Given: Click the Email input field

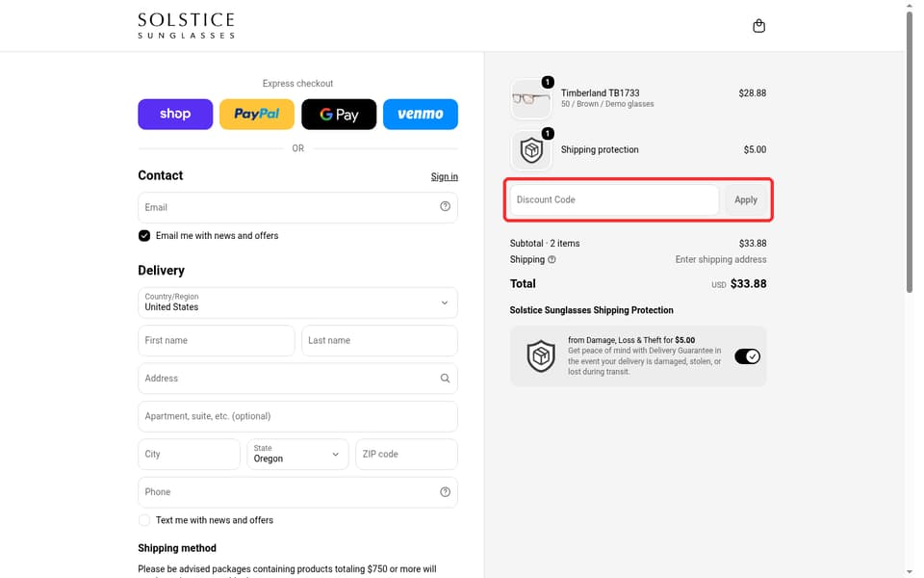Looking at the screenshot, I should [297, 208].
